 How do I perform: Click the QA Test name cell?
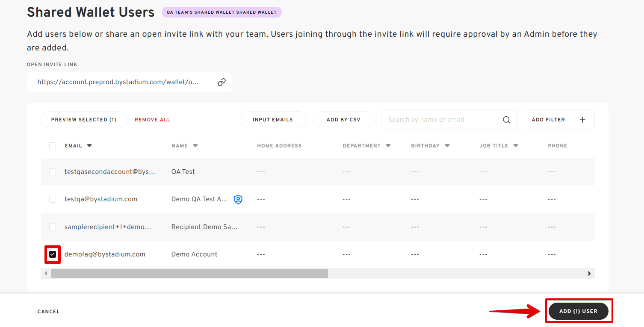[x=183, y=172]
